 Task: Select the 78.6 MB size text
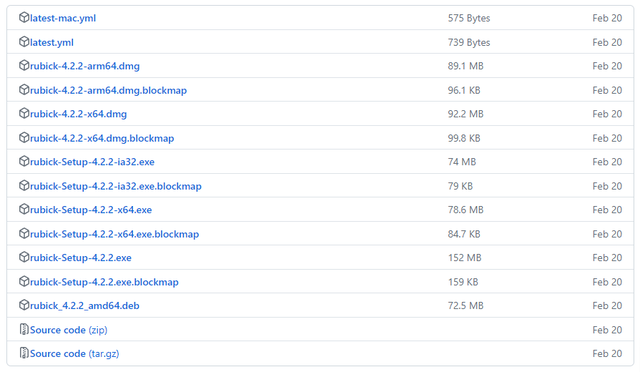pos(466,210)
